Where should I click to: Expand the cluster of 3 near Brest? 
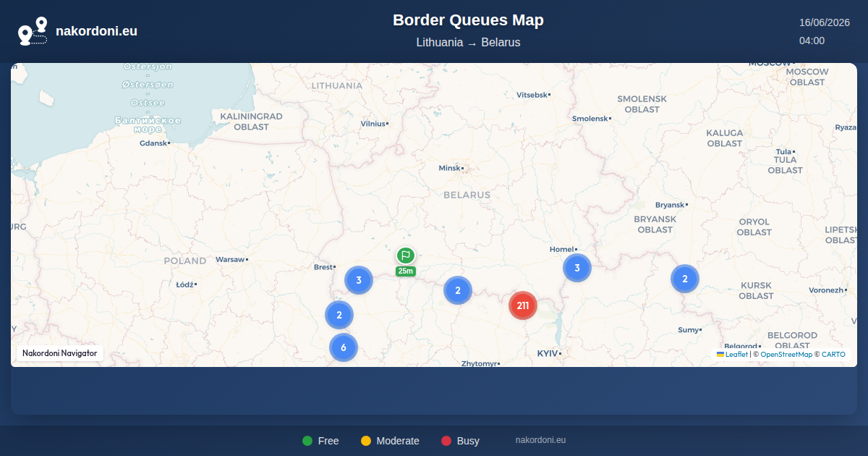click(x=359, y=280)
